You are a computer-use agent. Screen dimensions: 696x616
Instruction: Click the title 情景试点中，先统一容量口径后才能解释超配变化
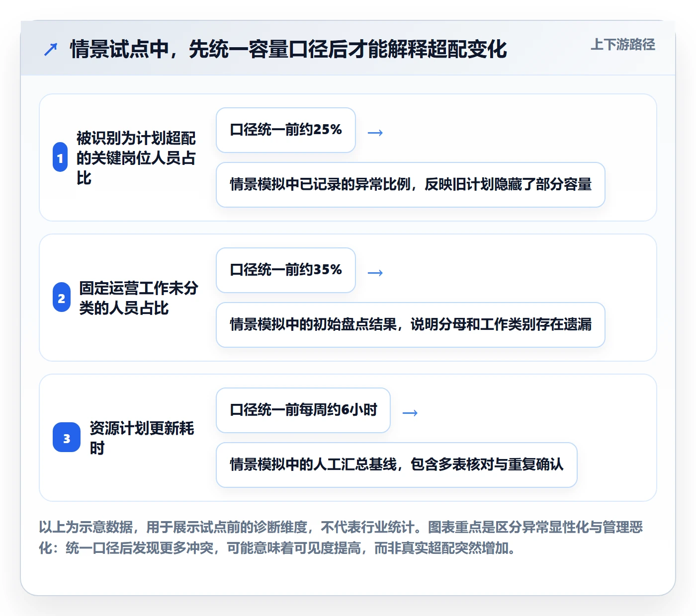[288, 49]
